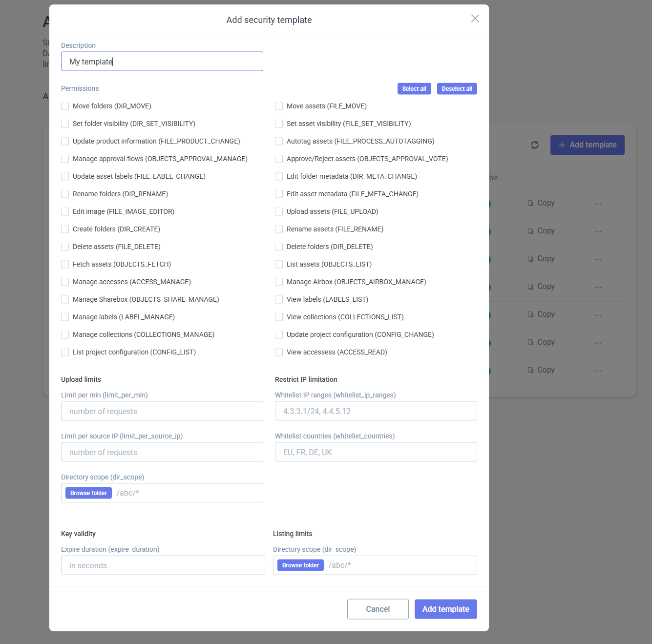Click the Select all permissions button
The height and width of the screenshot is (644, 652).
point(414,89)
